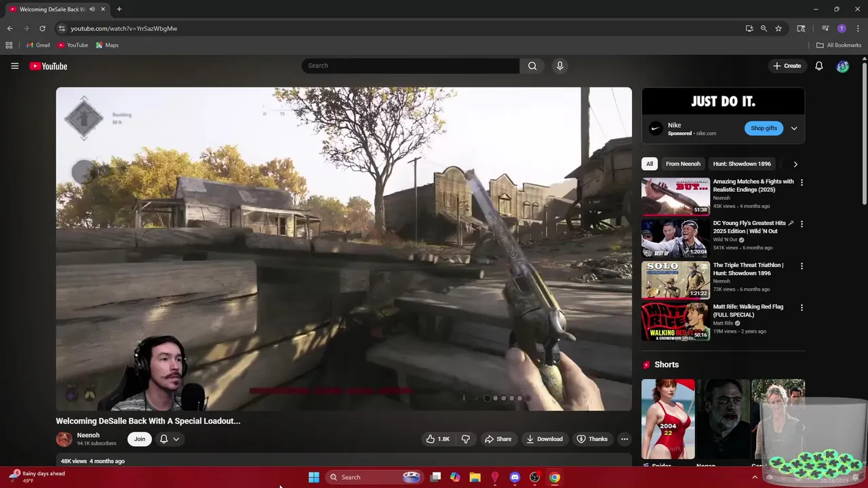Open File Explorer from taskbar

click(x=475, y=477)
